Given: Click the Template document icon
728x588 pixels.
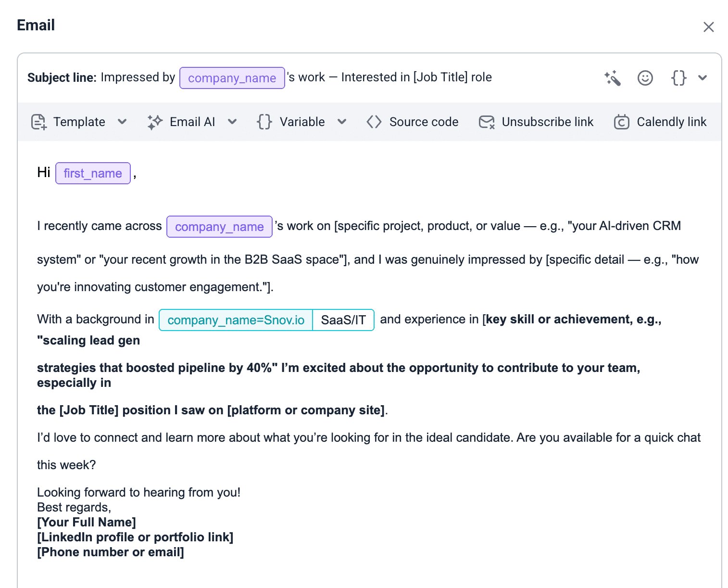Looking at the screenshot, I should 39,122.
